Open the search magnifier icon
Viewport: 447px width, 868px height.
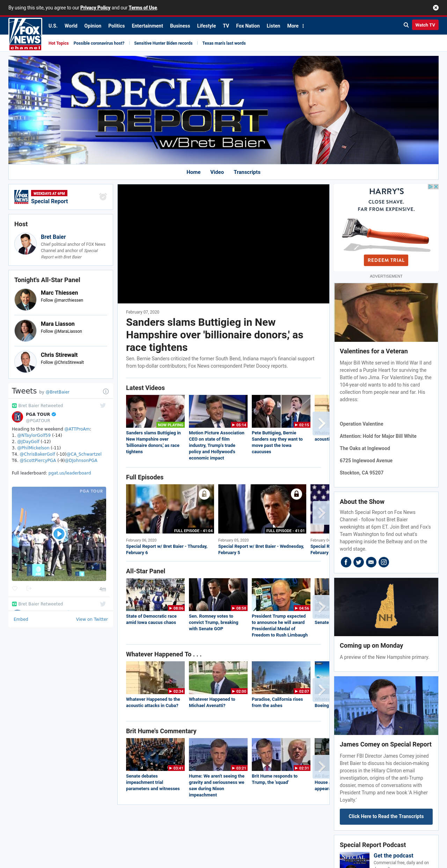406,25
